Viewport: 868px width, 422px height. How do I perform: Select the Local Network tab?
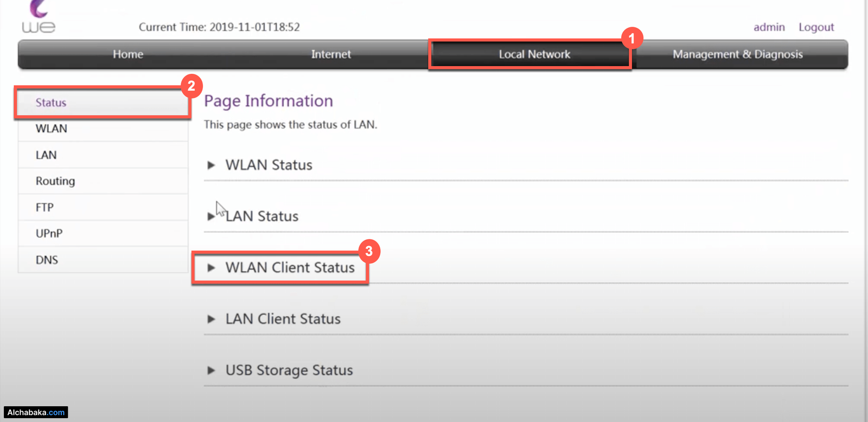pos(534,54)
